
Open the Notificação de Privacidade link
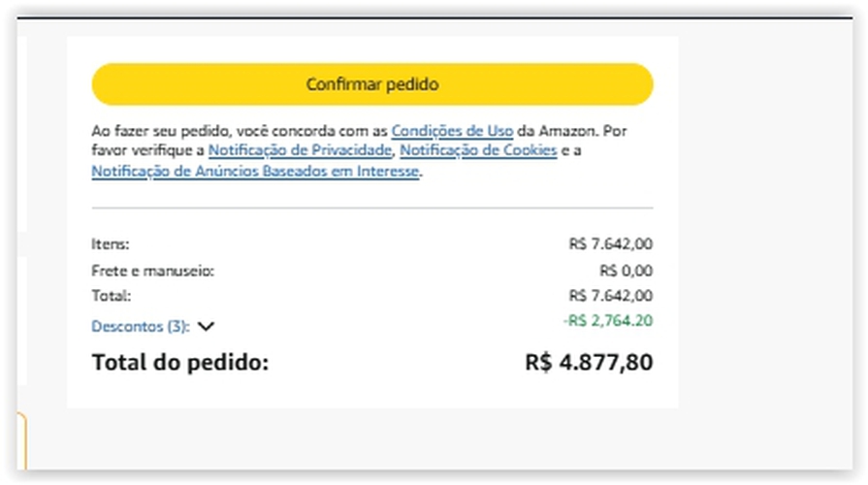pyautogui.click(x=300, y=150)
